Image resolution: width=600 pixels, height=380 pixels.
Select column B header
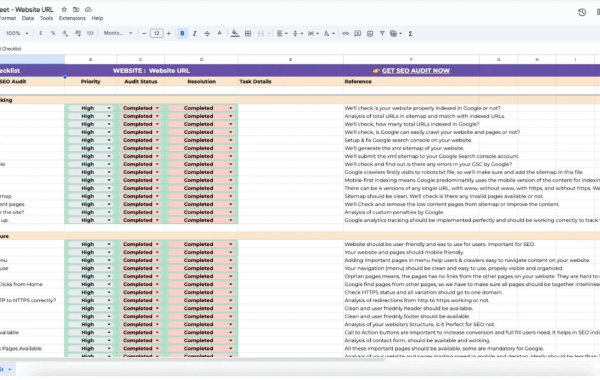pyautogui.click(x=91, y=59)
